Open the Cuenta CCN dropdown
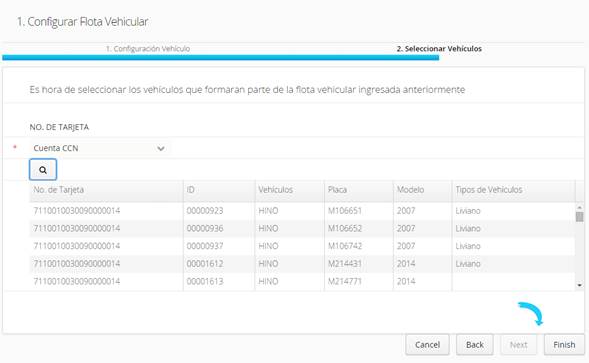Image resolution: width=589 pixels, height=363 pixels. coord(99,148)
